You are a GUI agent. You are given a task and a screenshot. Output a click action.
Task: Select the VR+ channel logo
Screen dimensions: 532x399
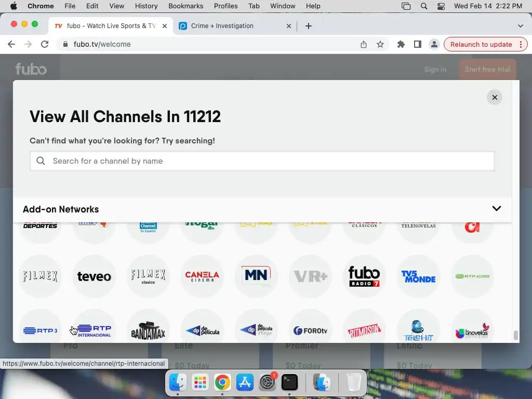click(x=310, y=276)
